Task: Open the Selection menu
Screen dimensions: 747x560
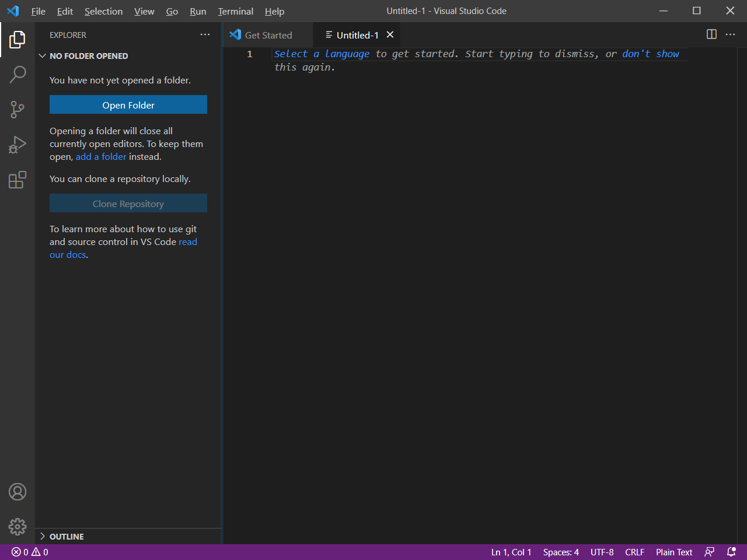Action: pyautogui.click(x=103, y=11)
